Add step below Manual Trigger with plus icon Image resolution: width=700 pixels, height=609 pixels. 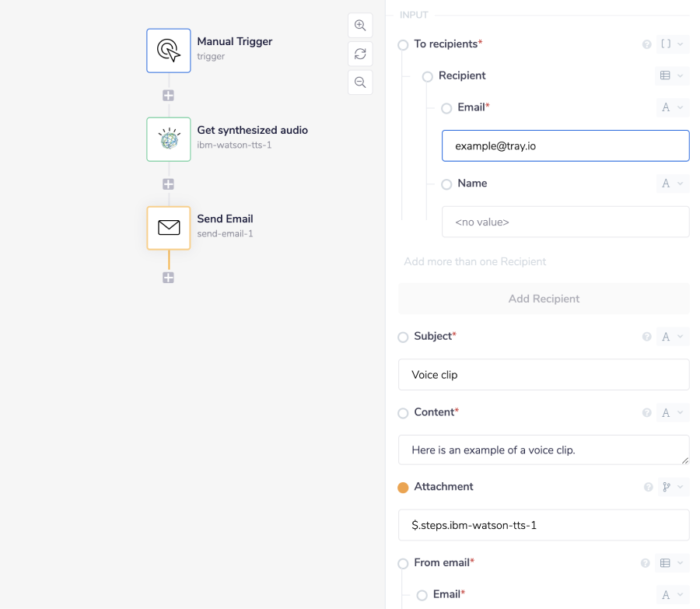pyautogui.click(x=168, y=96)
